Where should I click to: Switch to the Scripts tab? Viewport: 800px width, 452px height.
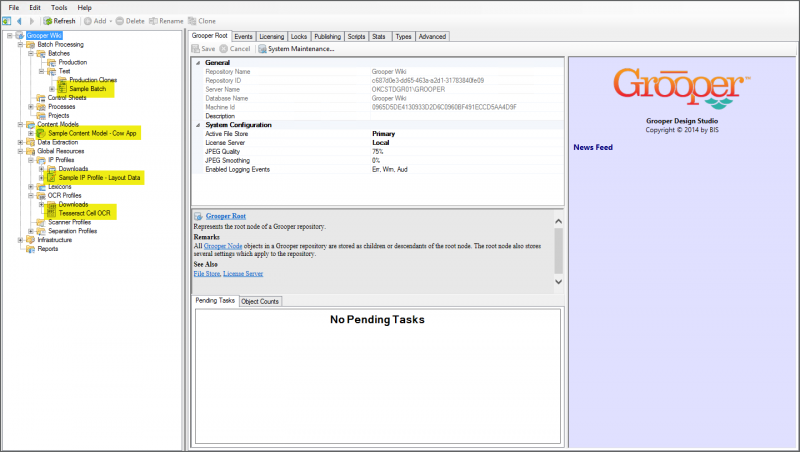356,37
